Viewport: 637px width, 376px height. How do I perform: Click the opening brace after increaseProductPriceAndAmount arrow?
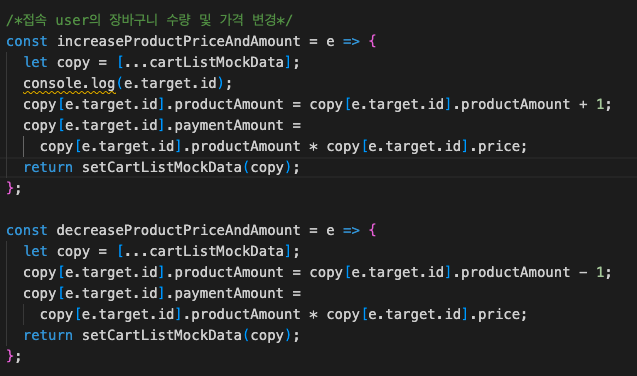pos(372,41)
